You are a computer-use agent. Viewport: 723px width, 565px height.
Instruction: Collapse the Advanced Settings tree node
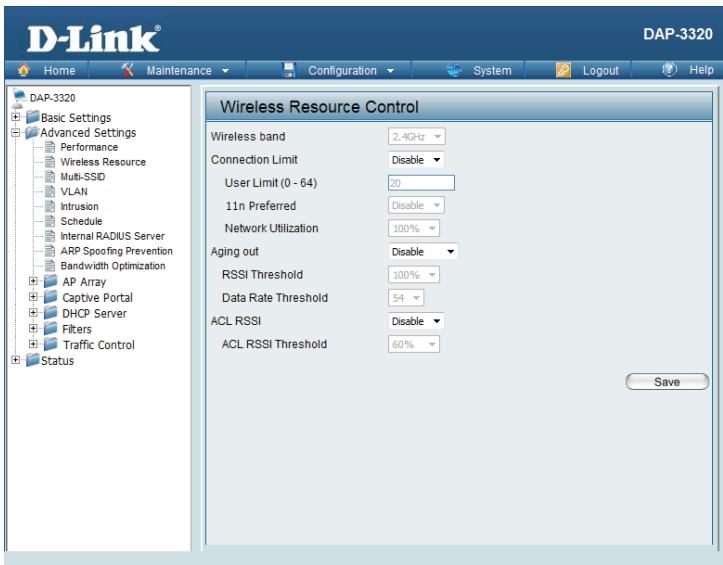[16, 132]
